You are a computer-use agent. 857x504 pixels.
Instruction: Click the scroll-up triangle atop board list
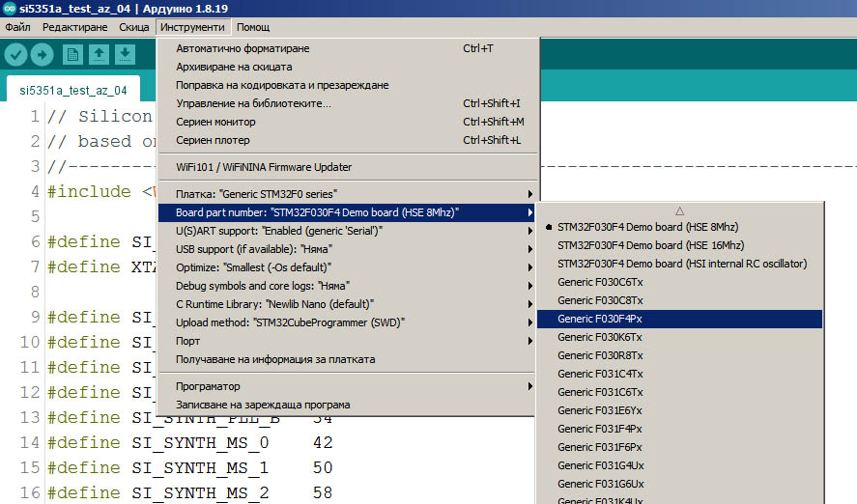679,210
